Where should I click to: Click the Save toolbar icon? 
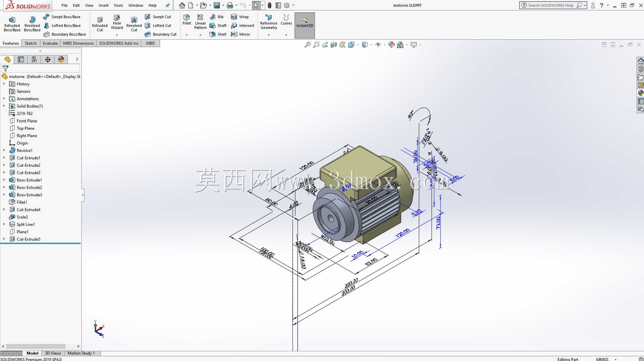217,5
